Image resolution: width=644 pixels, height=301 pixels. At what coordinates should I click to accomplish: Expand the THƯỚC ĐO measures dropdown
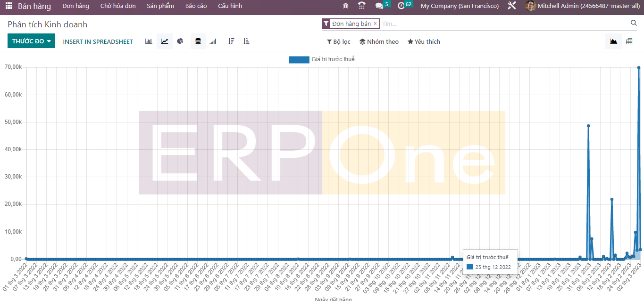point(31,41)
